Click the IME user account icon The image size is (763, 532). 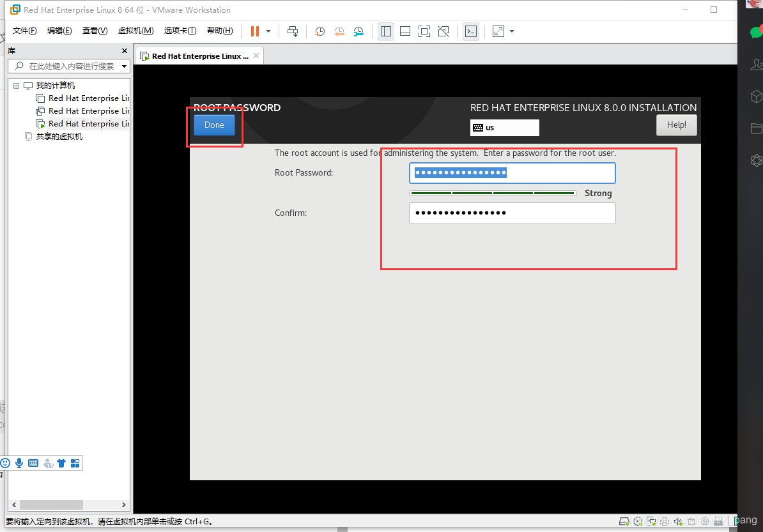(x=48, y=464)
